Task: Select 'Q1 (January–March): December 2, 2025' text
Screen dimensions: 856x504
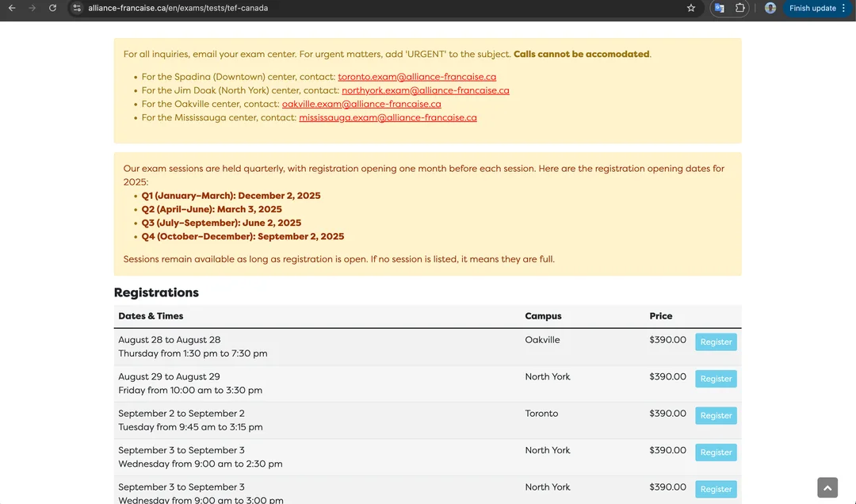Action: (231, 196)
